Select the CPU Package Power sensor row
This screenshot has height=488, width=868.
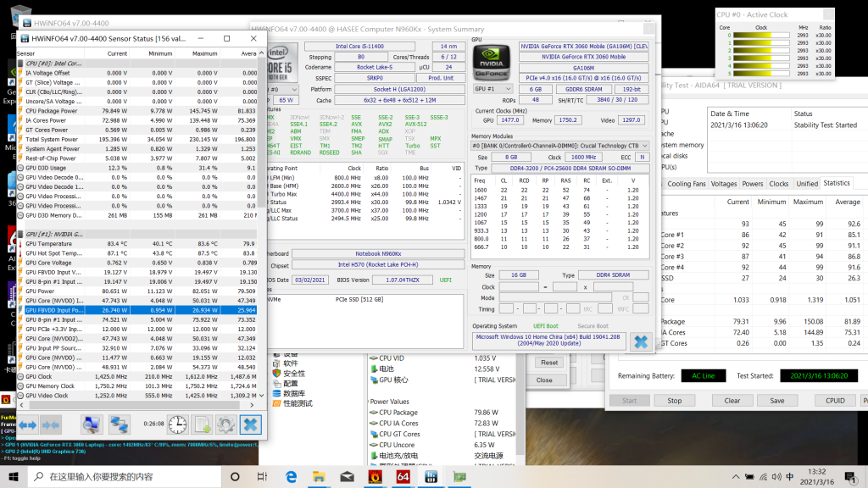(137, 111)
